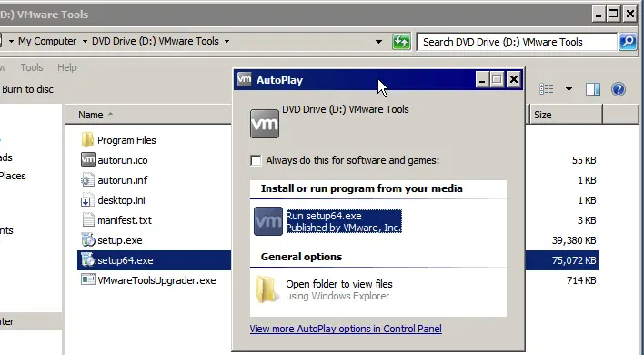Click the 3 KB size value
Screen dimensions: 644x355
[x=587, y=220]
